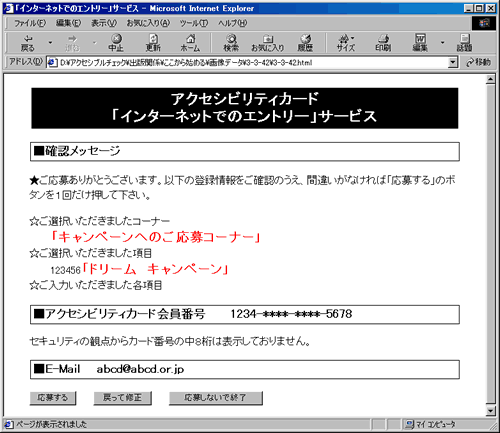500x433 pixels.
Task: Open the お気に入り (Favorites) menu
Action: pyautogui.click(x=148, y=23)
